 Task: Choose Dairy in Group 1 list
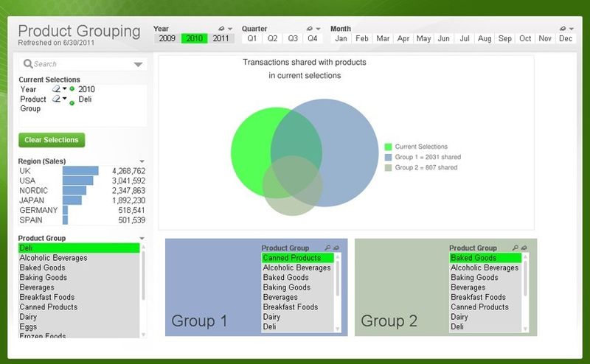tap(298, 317)
